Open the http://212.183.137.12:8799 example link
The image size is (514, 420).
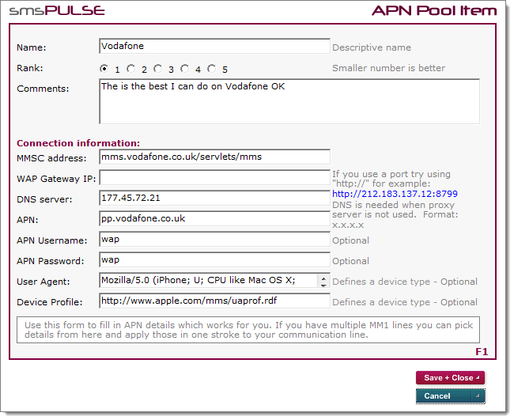tap(395, 194)
